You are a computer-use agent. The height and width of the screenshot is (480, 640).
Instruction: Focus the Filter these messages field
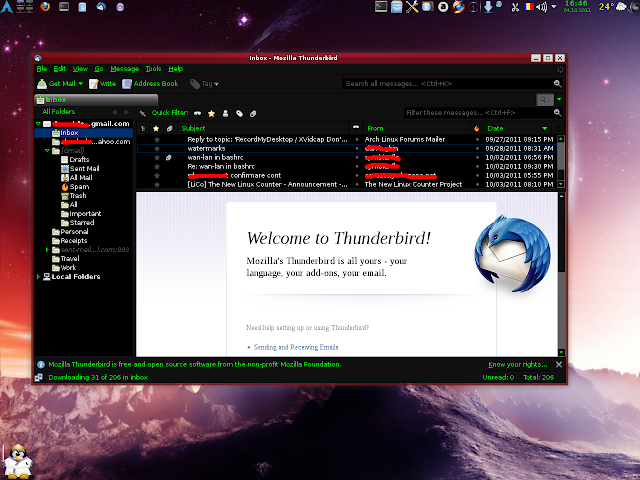[x=478, y=113]
